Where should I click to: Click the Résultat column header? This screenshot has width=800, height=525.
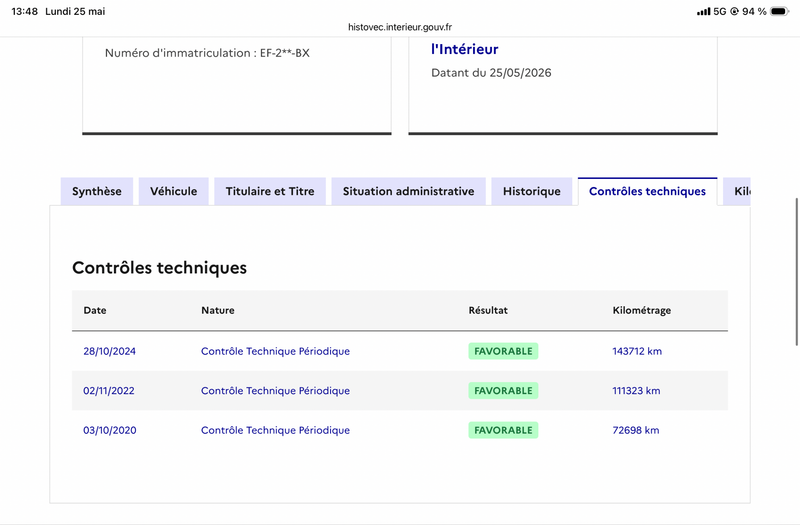[488, 310]
